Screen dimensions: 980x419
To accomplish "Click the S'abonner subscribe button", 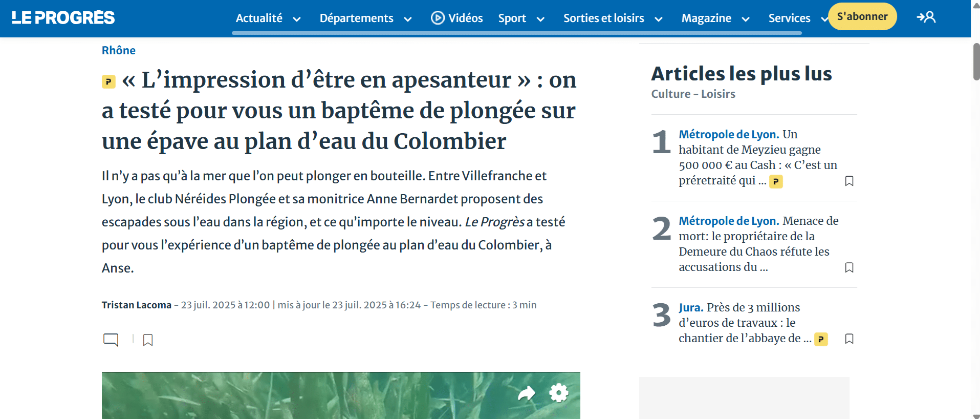I will click(862, 16).
